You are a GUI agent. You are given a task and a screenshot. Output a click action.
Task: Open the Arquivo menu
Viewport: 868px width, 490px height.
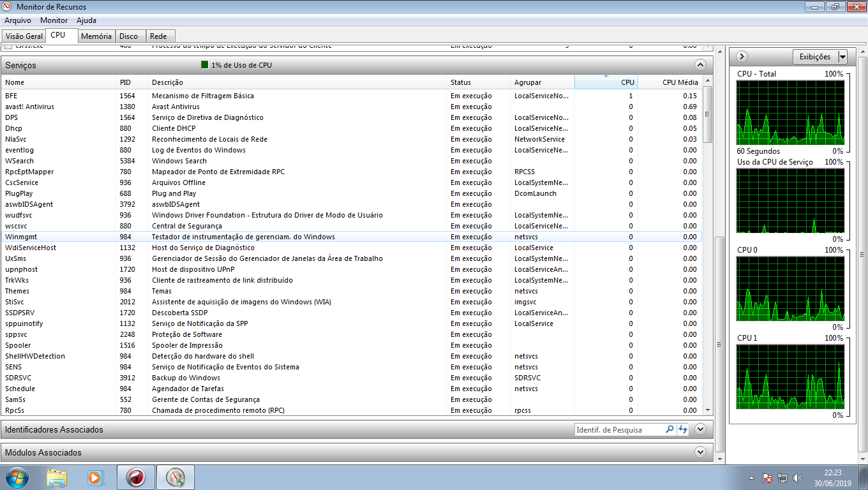point(18,20)
